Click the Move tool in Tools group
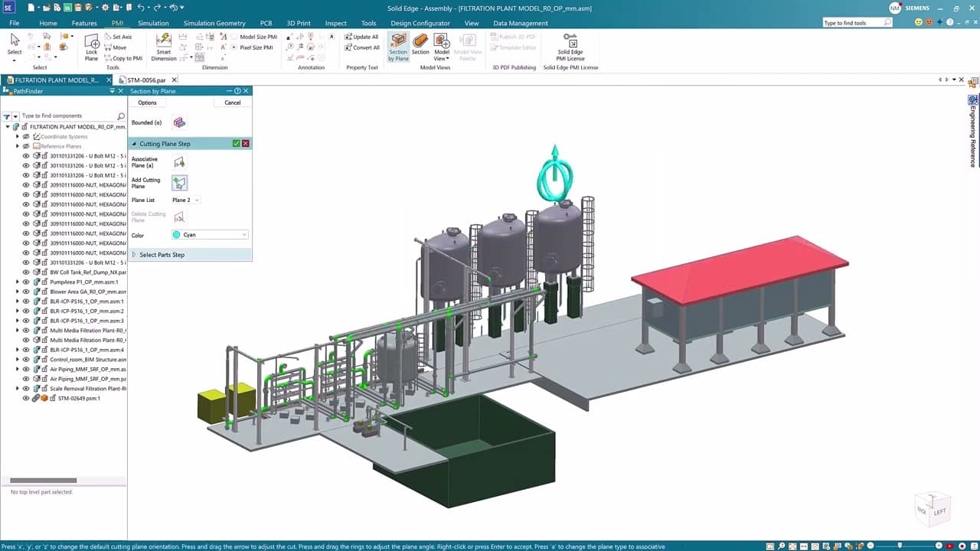Viewport: 980px width, 551px height. click(x=115, y=47)
